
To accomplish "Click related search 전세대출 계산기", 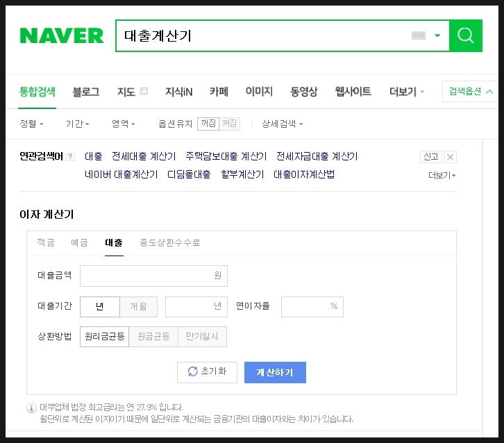I will click(x=144, y=156).
